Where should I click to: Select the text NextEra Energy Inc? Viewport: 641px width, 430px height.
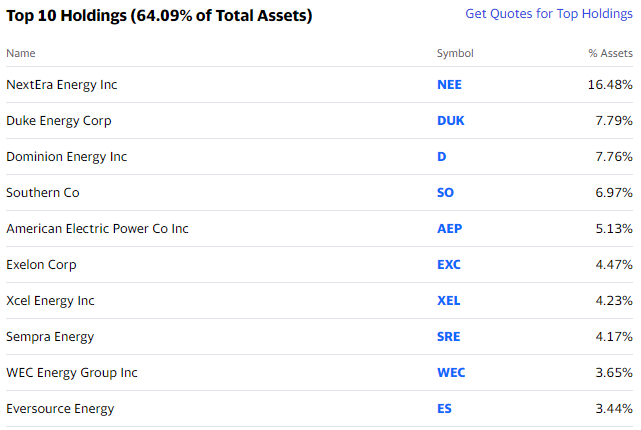(62, 85)
